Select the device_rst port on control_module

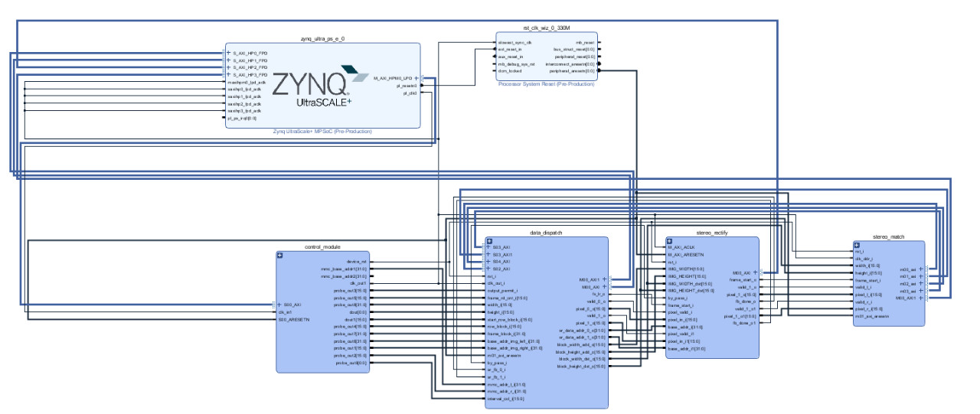(358, 262)
